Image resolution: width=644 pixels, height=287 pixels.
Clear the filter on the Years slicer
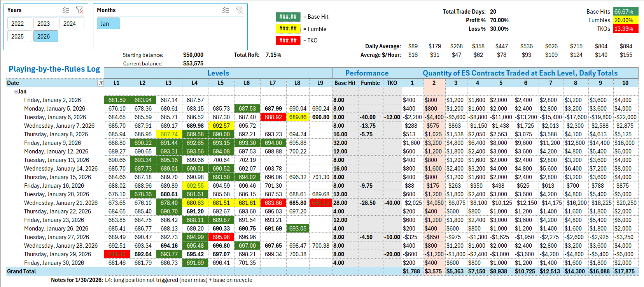[80, 10]
